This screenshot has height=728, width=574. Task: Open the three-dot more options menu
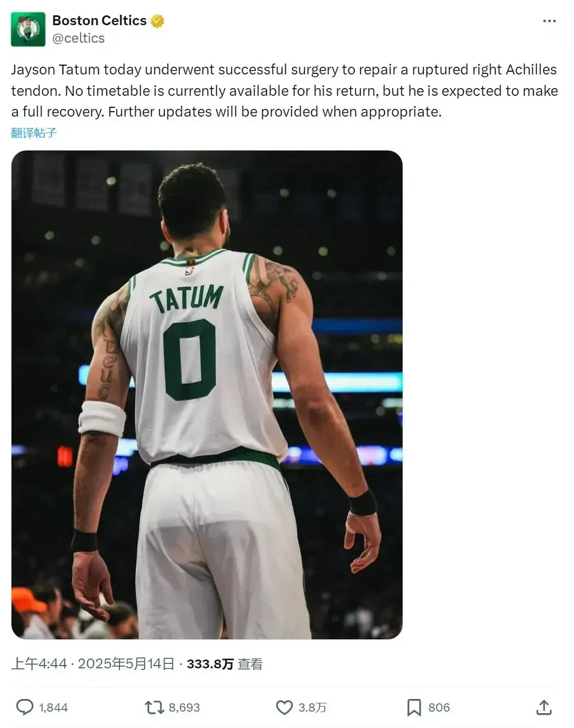549,21
